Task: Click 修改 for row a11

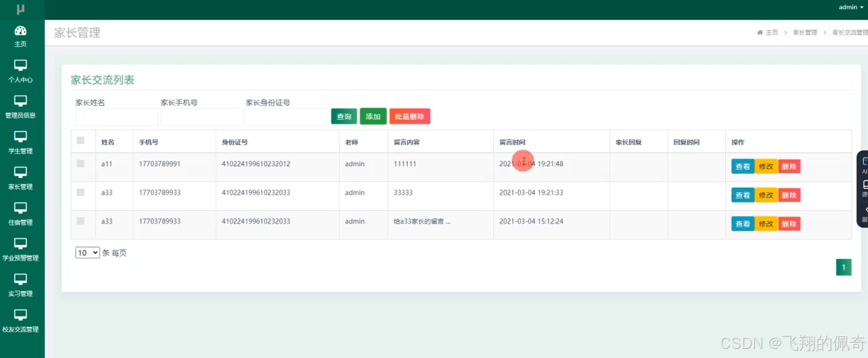Action: 766,167
